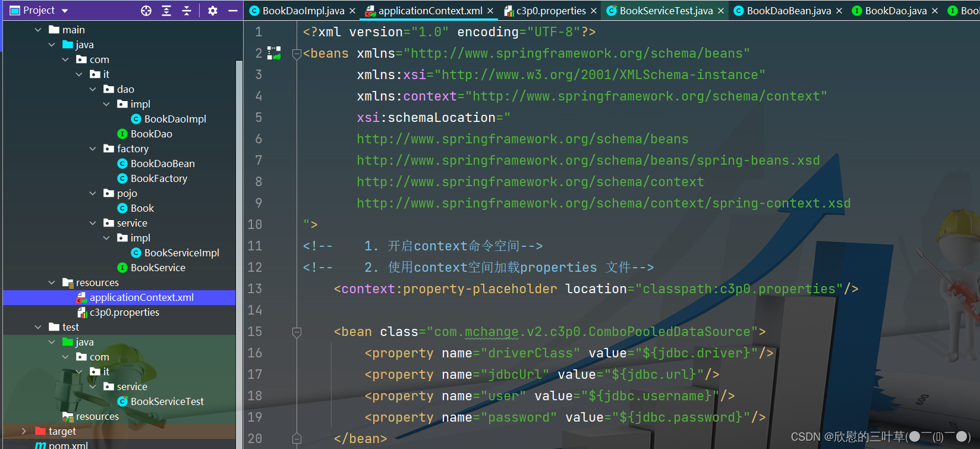
Task: Click line number 14 in the gutter
Action: [x=255, y=310]
